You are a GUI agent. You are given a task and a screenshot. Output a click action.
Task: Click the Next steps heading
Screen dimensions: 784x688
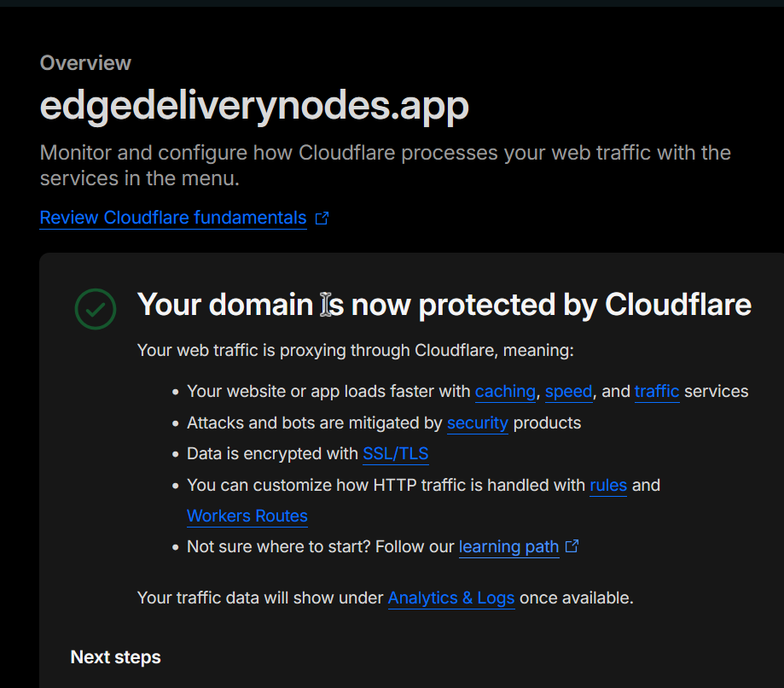coord(115,657)
